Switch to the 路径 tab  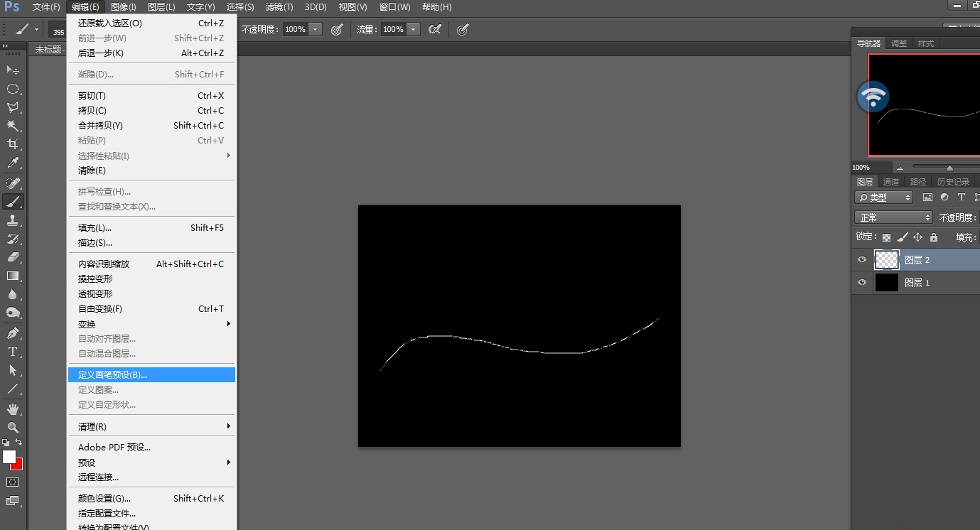click(918, 182)
